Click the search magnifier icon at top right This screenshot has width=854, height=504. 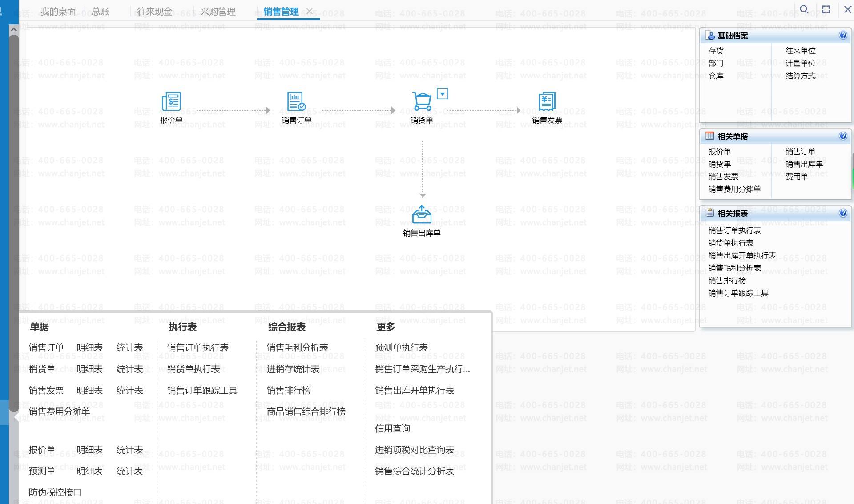(804, 9)
